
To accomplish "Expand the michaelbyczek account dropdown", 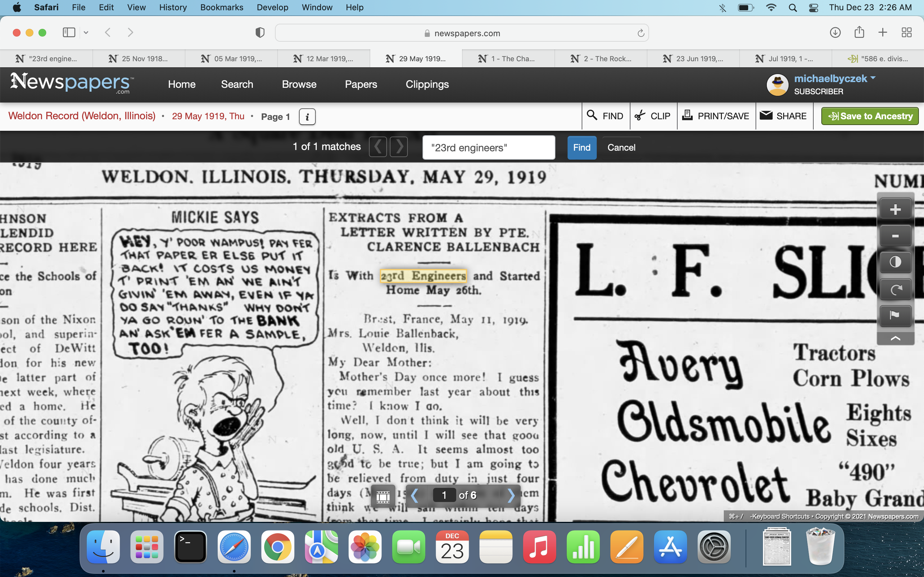I will 873,78.
